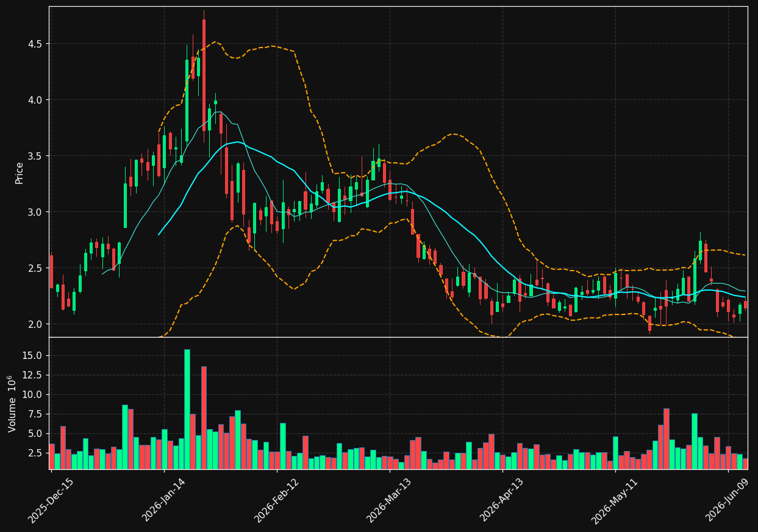
Task: Click the 2.5 tick on the Volume axis
Action: click(35, 453)
